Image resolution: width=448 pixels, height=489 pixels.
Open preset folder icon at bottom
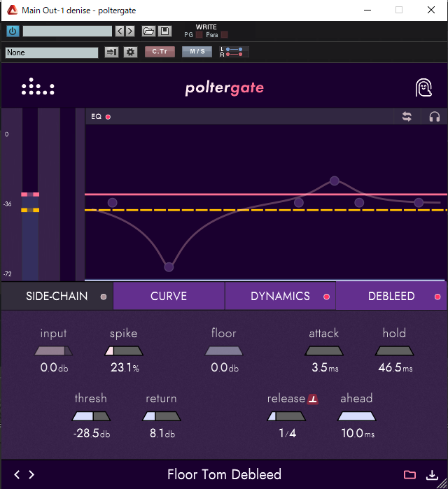[409, 474]
